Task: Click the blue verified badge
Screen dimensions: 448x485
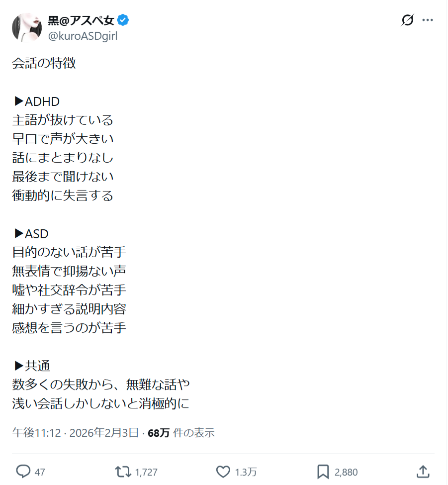Action: 123,20
